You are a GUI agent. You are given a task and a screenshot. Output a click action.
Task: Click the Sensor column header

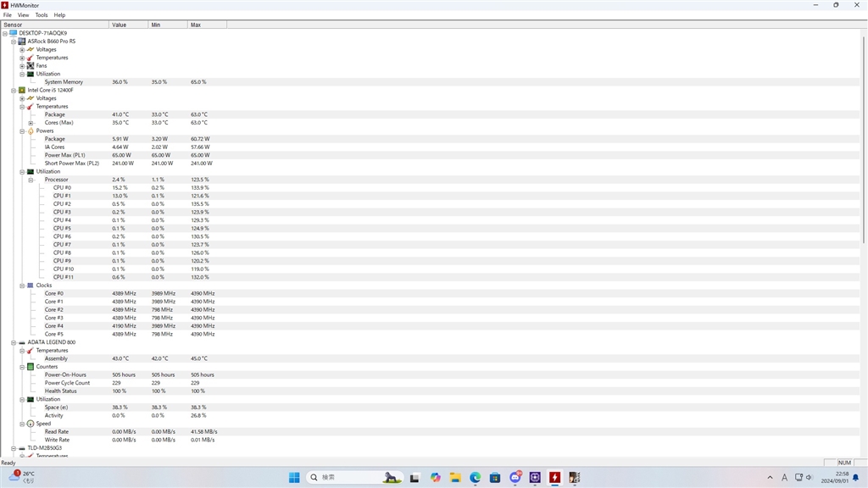[55, 25]
